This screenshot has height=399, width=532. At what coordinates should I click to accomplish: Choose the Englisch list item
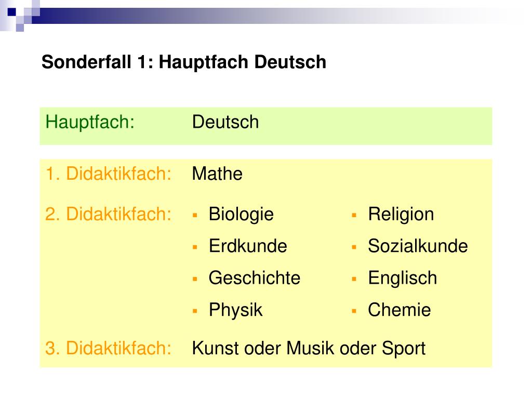tap(403, 278)
